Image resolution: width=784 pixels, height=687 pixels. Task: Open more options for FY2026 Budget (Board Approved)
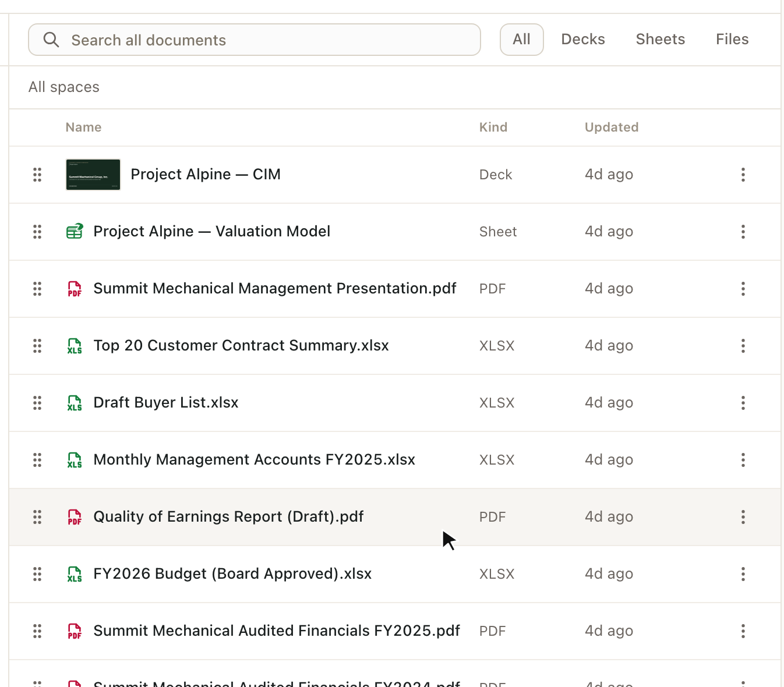pos(743,574)
